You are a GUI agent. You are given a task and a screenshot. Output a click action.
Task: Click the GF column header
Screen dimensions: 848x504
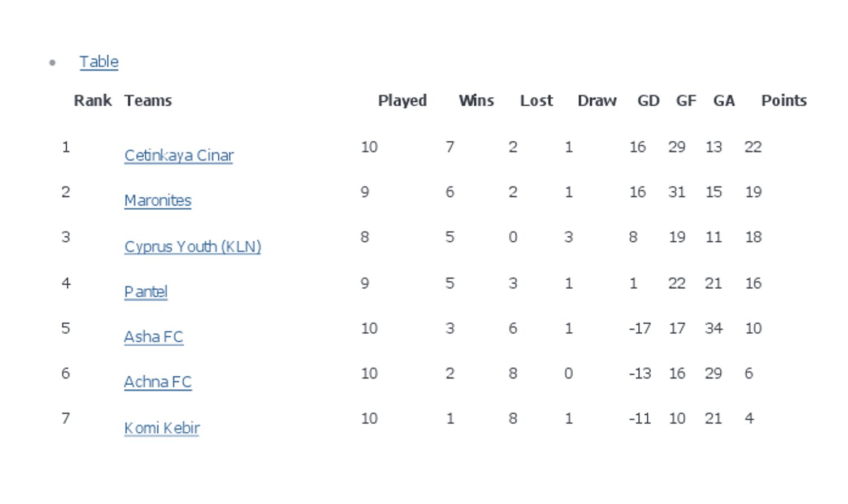click(x=686, y=101)
